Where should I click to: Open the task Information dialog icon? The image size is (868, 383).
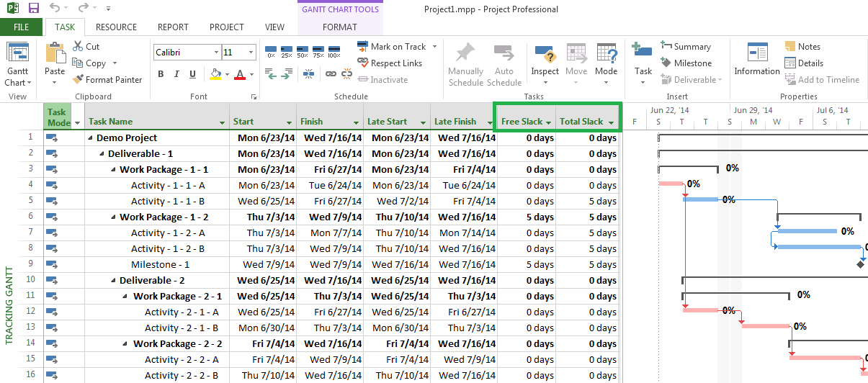757,53
